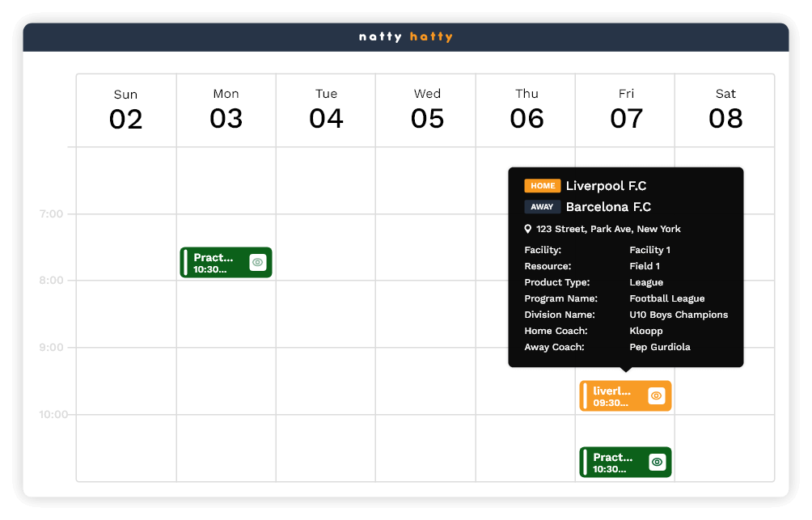This screenshot has width=812, height=520.
Task: Click Liverpool F.C team name in tooltip
Action: point(606,186)
